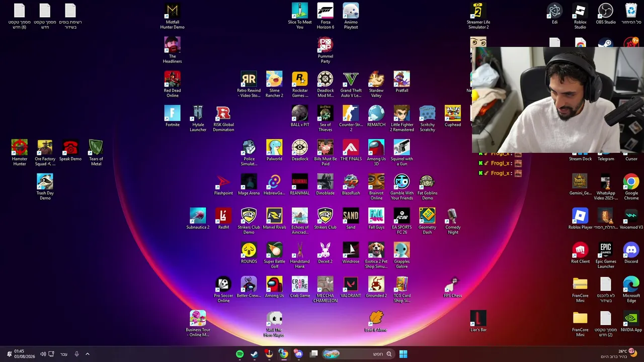Select the Tears of Metal shortcut
Viewport: 644px width, 362px height.
(96, 153)
